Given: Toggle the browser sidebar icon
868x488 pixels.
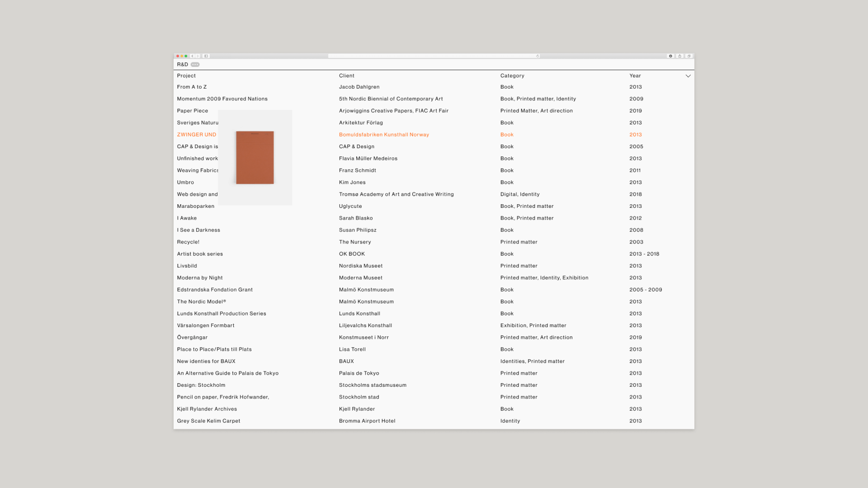Looking at the screenshot, I should click(206, 56).
